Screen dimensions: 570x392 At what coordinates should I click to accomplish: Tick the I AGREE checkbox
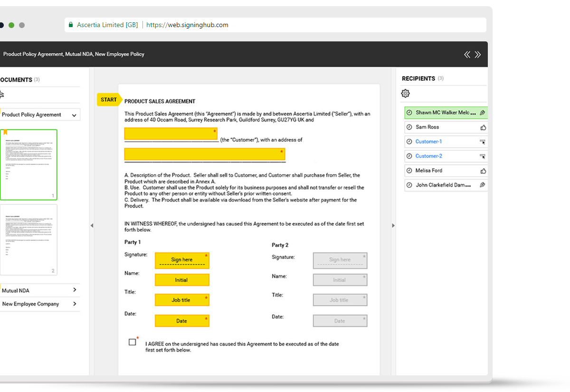tap(132, 342)
